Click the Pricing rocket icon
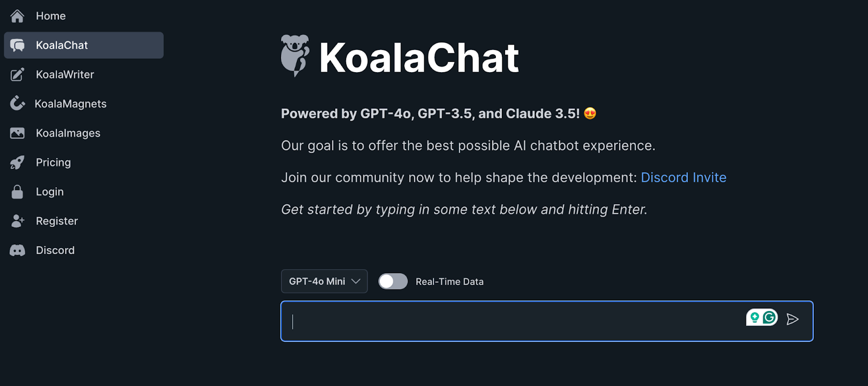The image size is (868, 386). click(17, 162)
